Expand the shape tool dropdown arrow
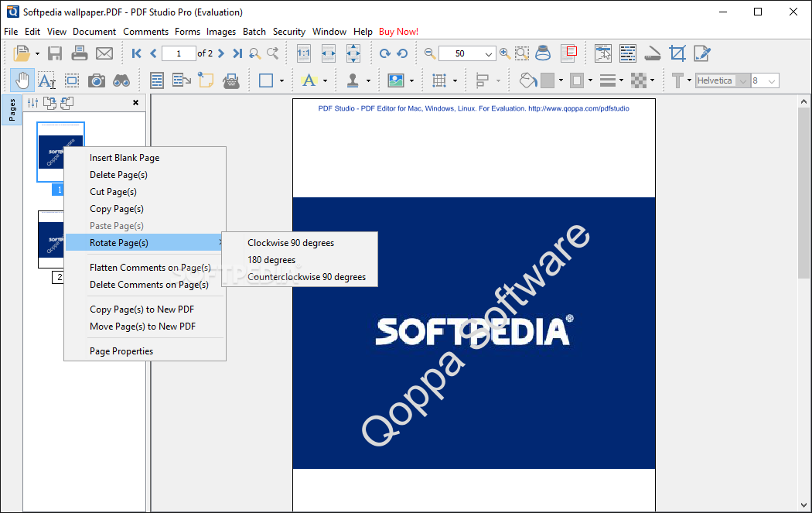The image size is (812, 513). (281, 80)
